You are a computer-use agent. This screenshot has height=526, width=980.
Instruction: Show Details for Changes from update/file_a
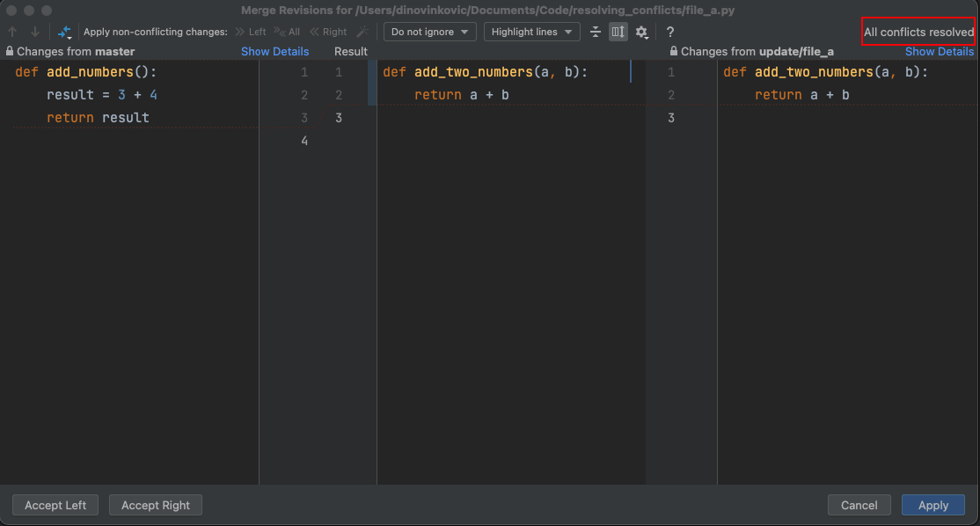[940, 51]
